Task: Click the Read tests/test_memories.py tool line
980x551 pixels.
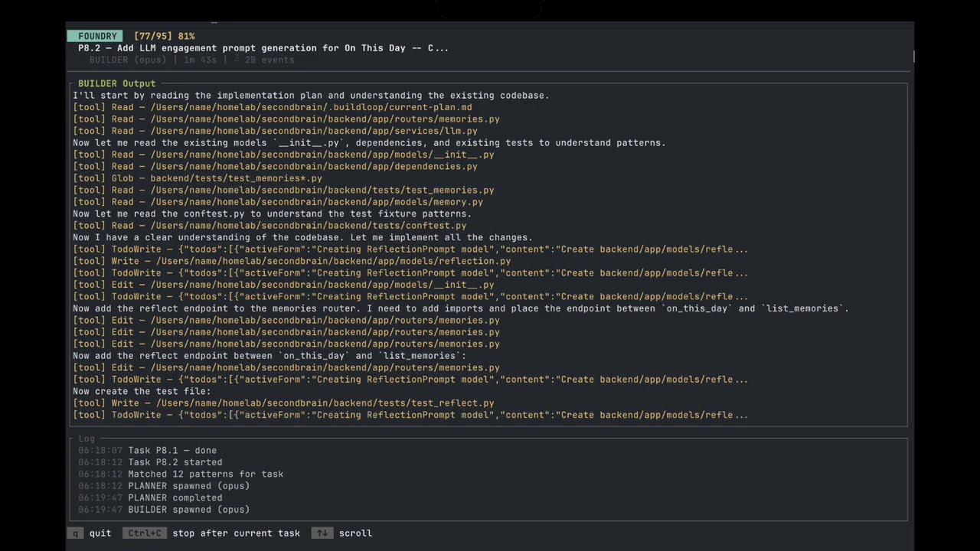Action: coord(283,190)
